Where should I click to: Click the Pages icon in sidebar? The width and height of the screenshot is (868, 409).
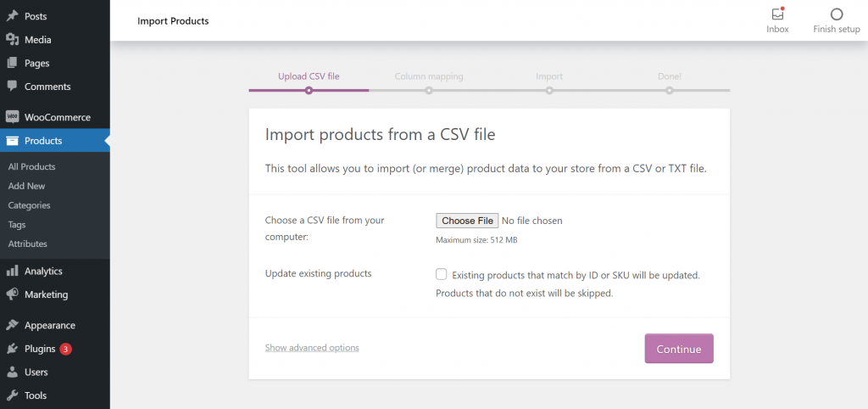tap(13, 63)
